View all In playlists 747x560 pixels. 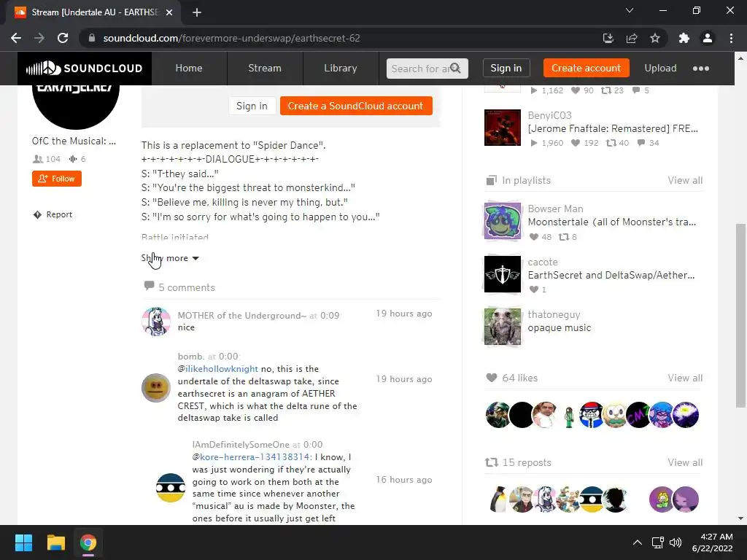pos(685,181)
